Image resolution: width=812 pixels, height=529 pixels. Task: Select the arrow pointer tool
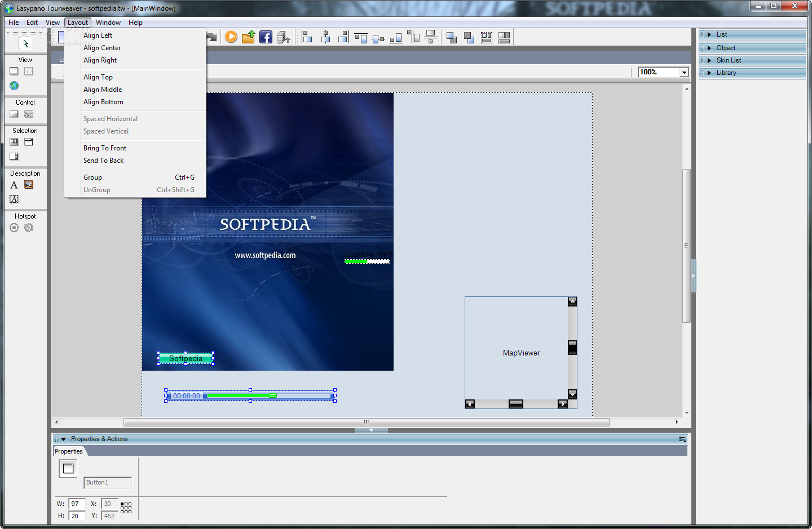coord(25,43)
